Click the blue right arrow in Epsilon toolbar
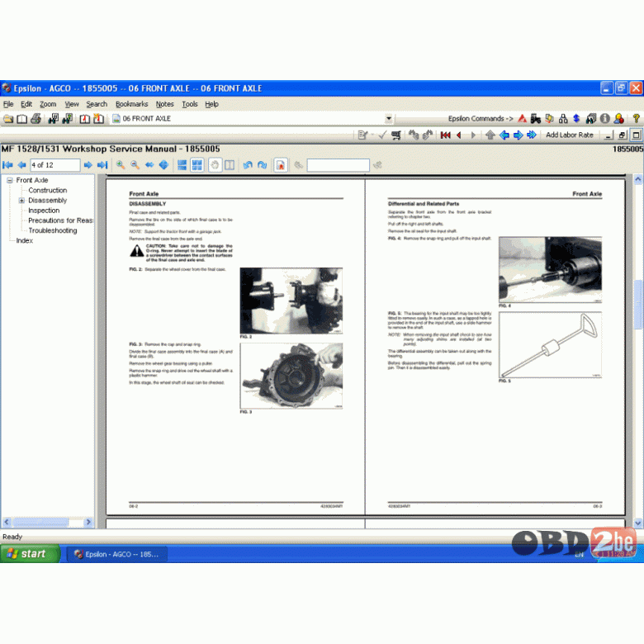The width and height of the screenshot is (644, 644). point(518,135)
